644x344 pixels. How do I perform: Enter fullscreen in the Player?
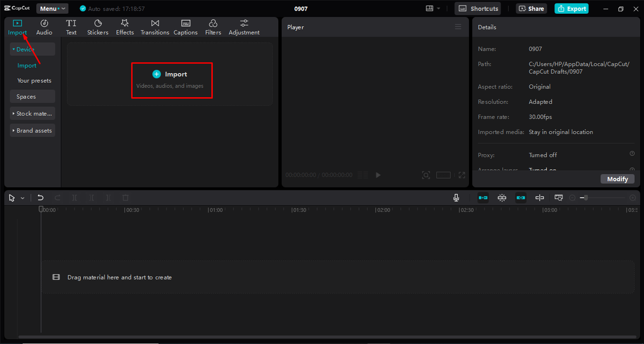pos(462,175)
